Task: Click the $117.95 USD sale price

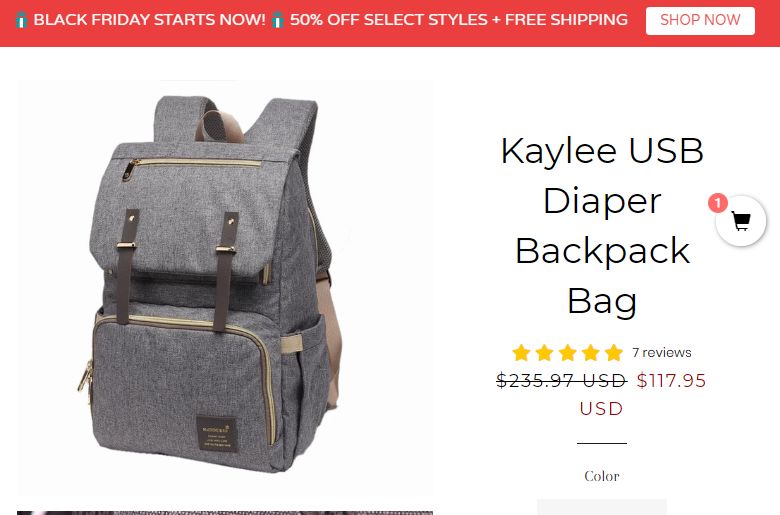Action: (643, 394)
